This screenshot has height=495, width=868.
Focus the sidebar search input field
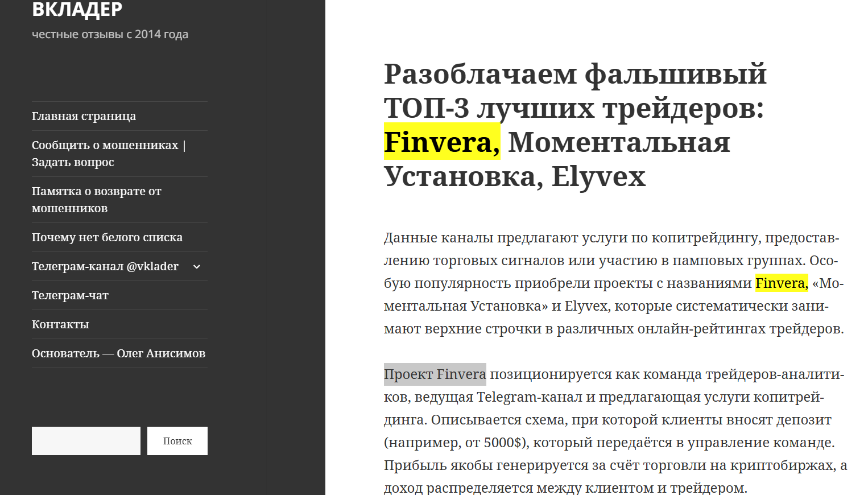(x=86, y=441)
